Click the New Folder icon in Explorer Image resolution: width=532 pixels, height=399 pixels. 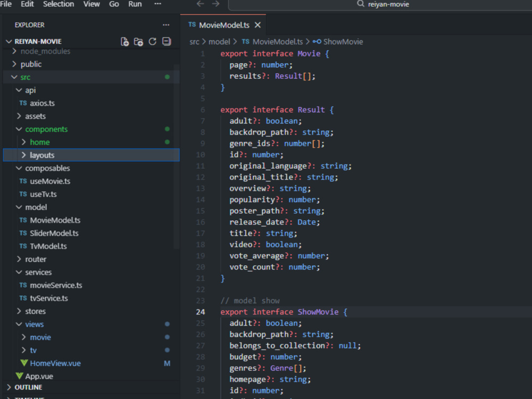138,41
